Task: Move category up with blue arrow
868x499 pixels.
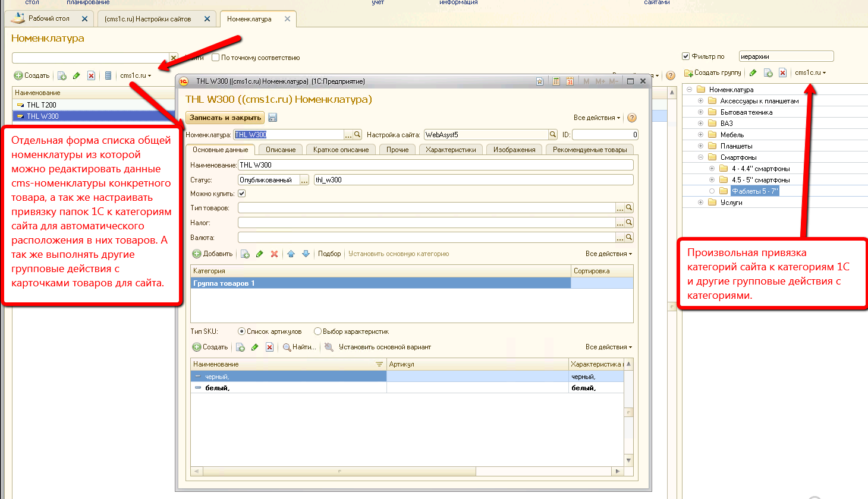Action: tap(291, 254)
